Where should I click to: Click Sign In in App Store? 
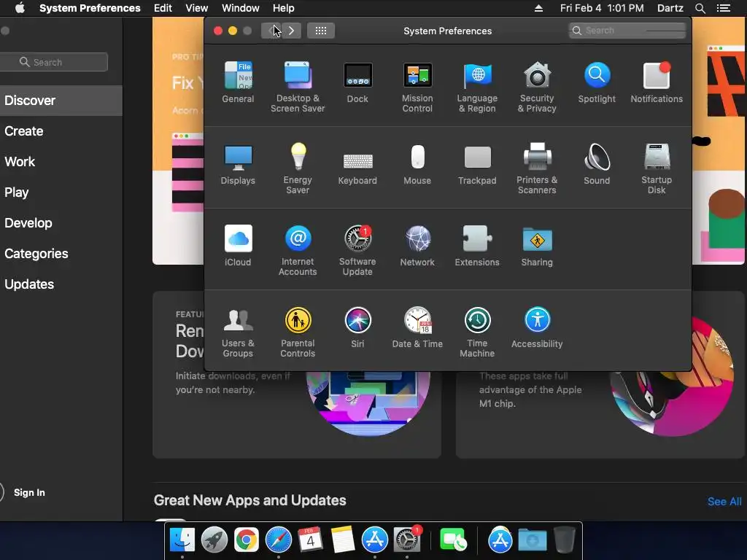point(29,492)
